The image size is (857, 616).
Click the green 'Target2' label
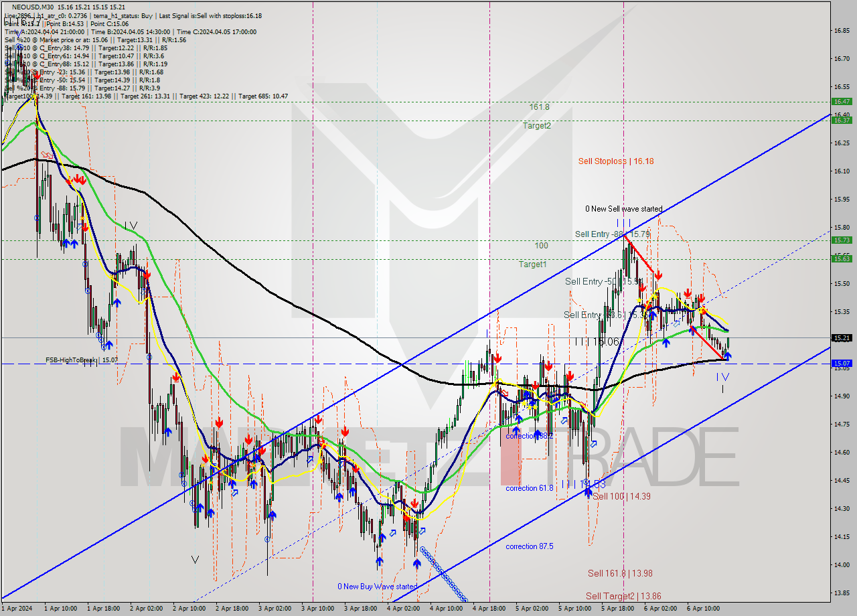click(x=537, y=126)
